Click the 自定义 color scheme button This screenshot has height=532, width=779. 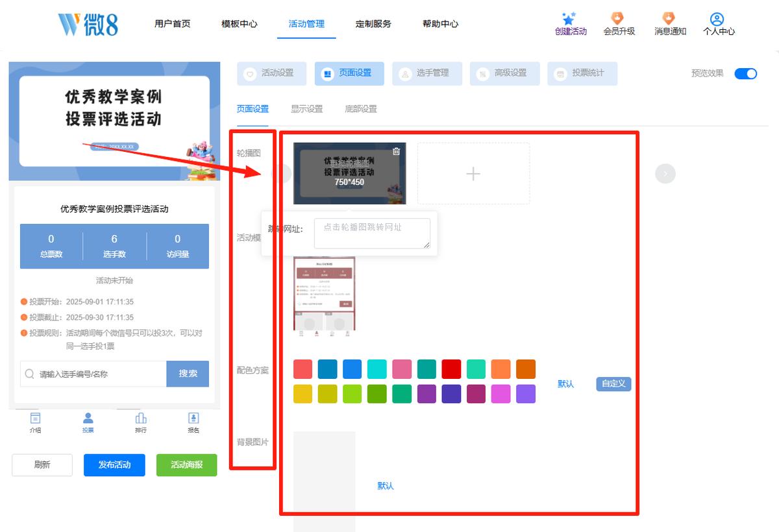613,384
